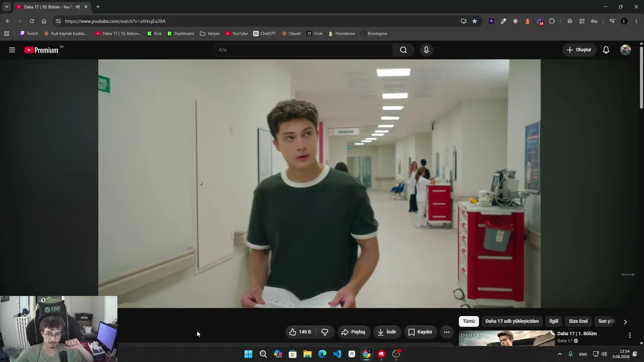Open more actions for the video
Screen dimensions: 644x362
tap(446, 332)
